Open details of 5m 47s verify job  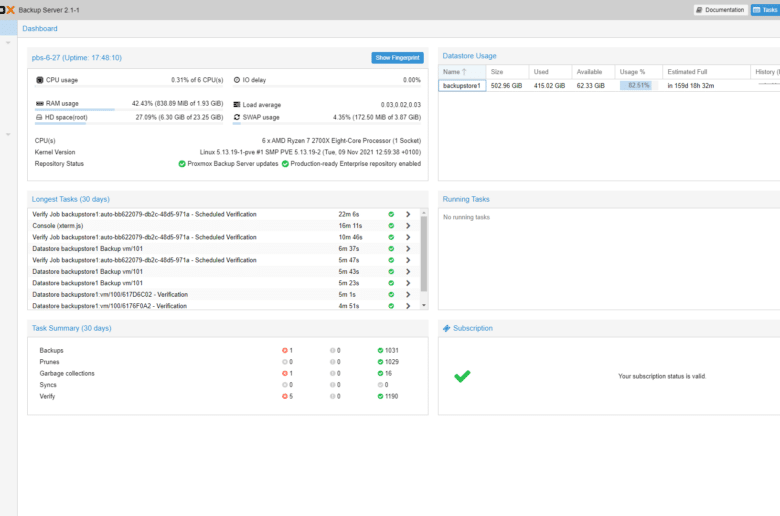tap(408, 260)
